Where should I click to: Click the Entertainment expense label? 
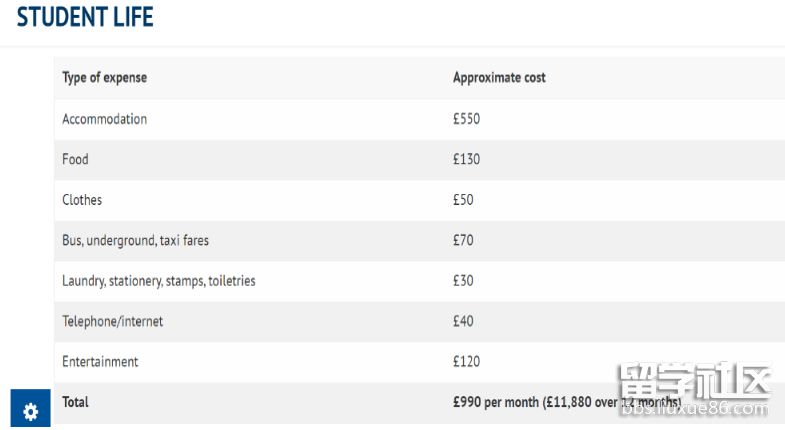(x=100, y=362)
